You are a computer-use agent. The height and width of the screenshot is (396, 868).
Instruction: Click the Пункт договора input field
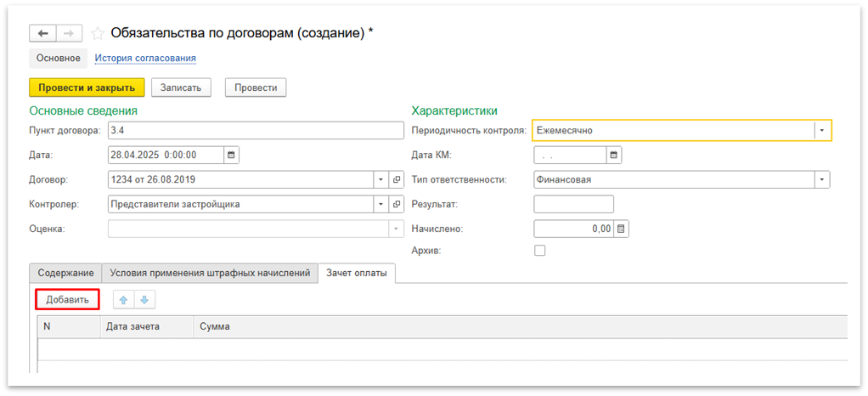[x=255, y=130]
